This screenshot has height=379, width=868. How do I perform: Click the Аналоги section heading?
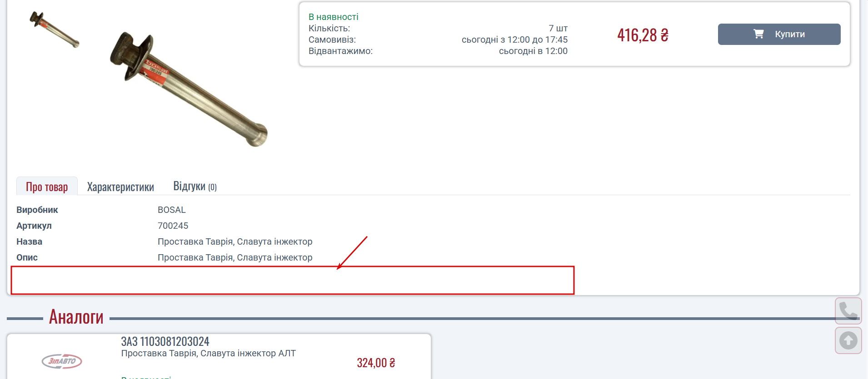point(76,317)
